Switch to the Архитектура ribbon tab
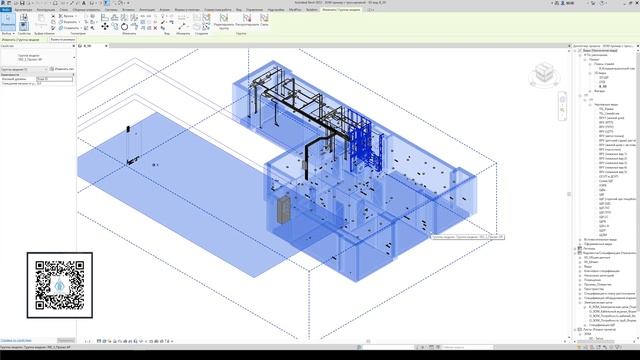 [x=23, y=9]
